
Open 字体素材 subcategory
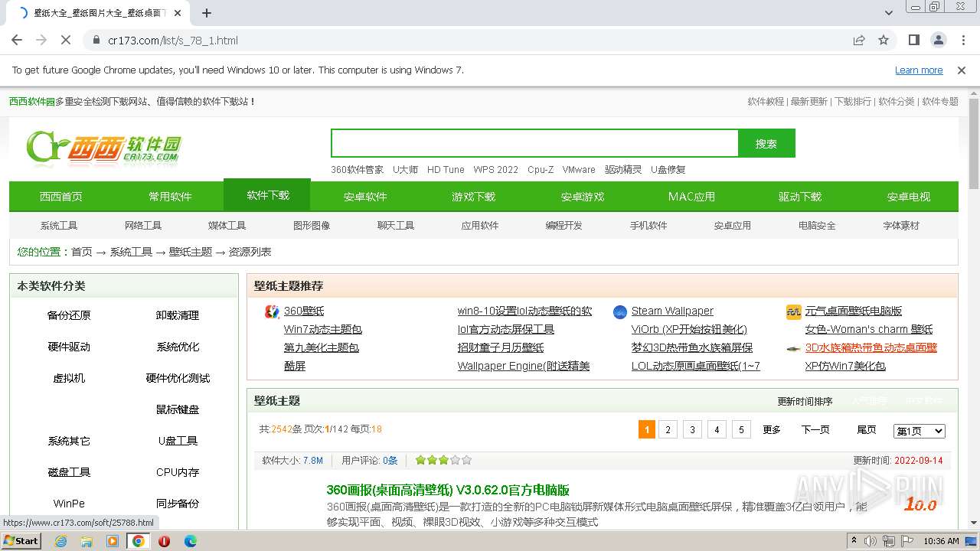point(901,226)
